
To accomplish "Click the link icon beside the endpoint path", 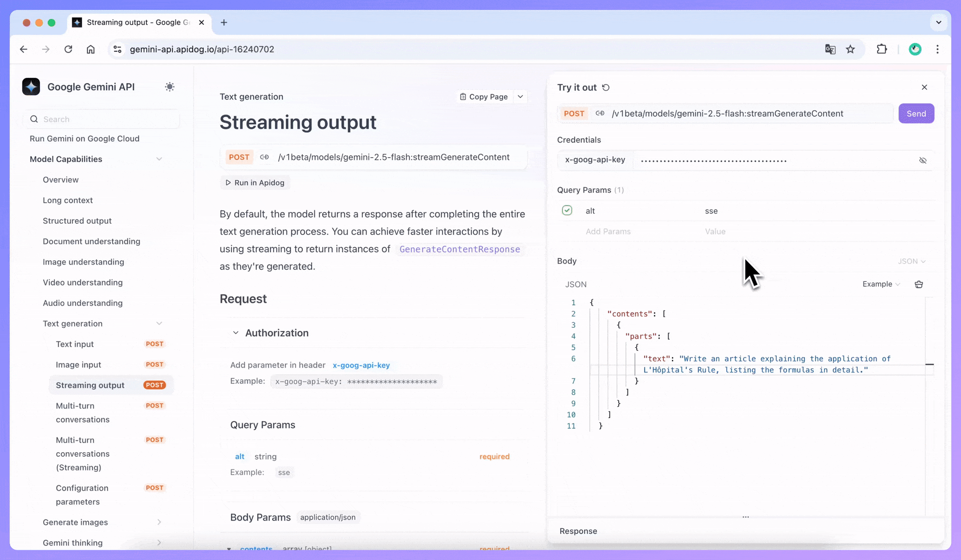I will coord(265,157).
